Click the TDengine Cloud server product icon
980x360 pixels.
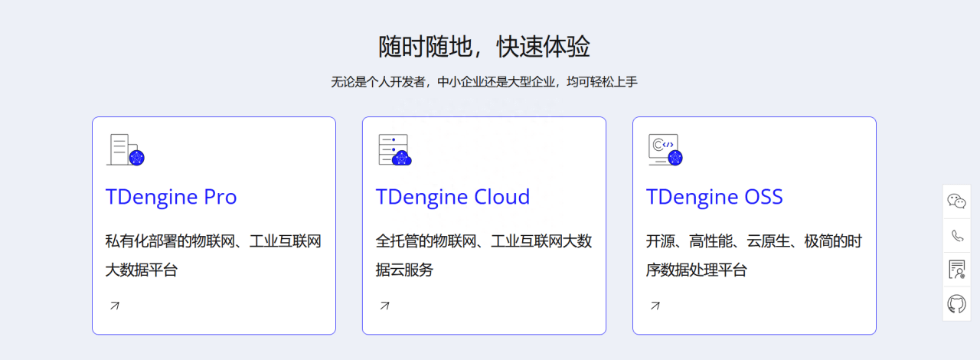click(x=395, y=150)
